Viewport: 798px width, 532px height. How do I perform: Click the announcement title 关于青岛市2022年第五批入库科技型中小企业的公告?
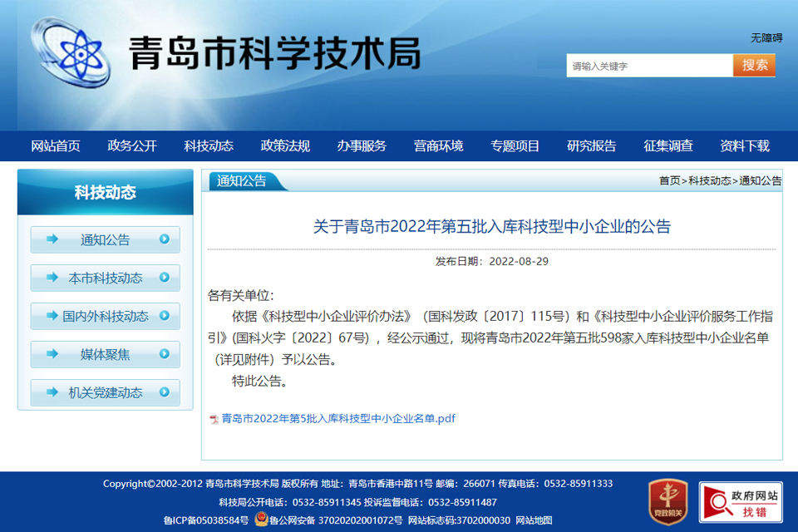pos(491,226)
